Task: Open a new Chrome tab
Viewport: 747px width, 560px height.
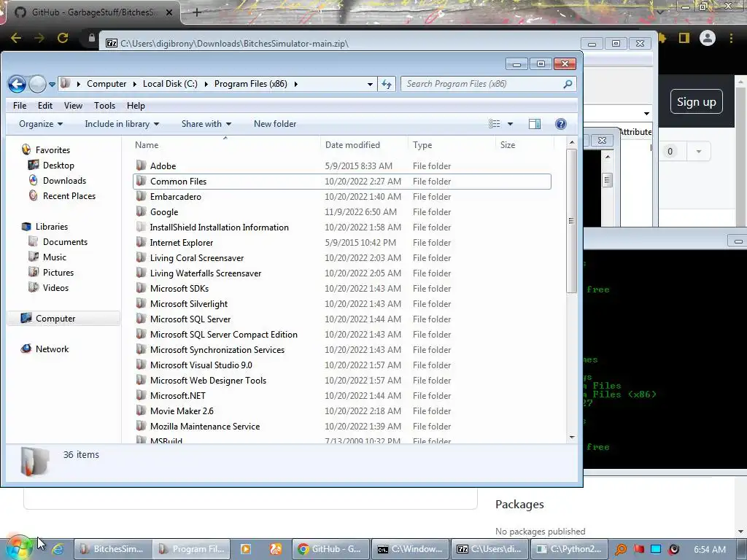Action: coord(197,12)
